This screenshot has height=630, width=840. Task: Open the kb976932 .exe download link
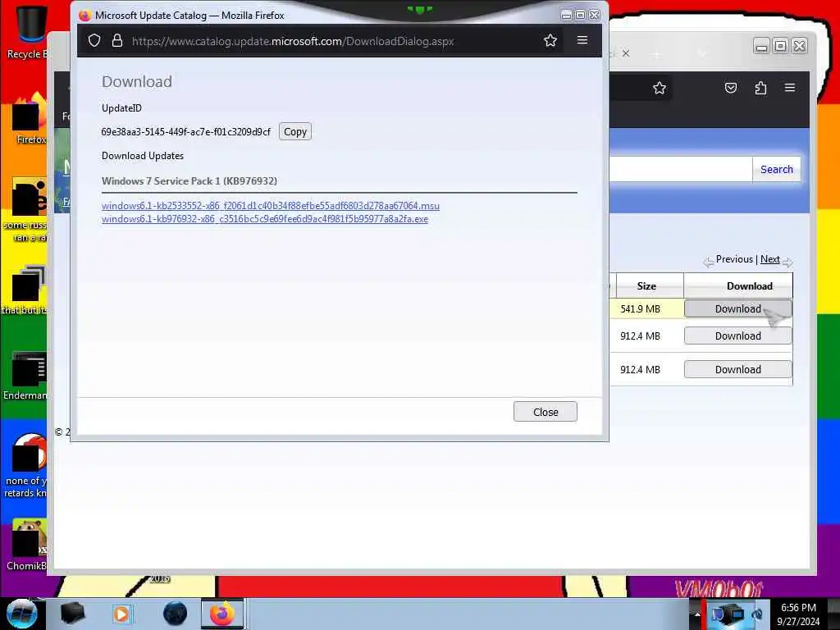pyautogui.click(x=265, y=219)
